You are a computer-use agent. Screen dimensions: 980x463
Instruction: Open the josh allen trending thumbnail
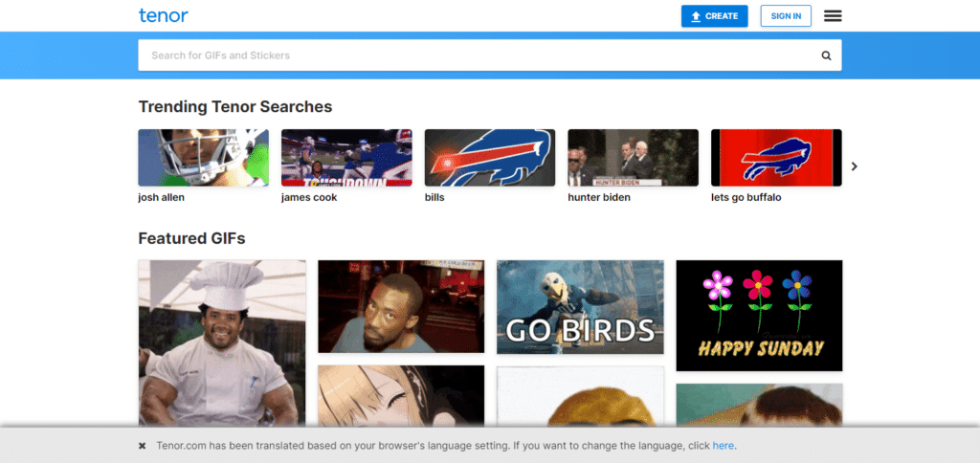(x=203, y=158)
